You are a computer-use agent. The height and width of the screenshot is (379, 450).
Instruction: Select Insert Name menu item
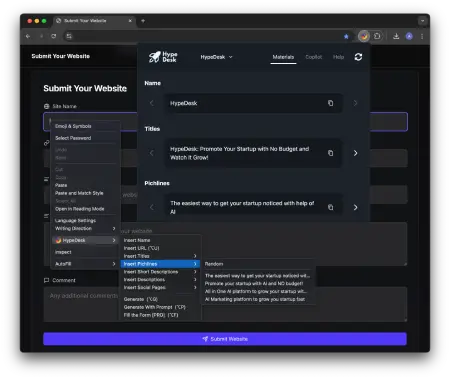click(x=160, y=240)
